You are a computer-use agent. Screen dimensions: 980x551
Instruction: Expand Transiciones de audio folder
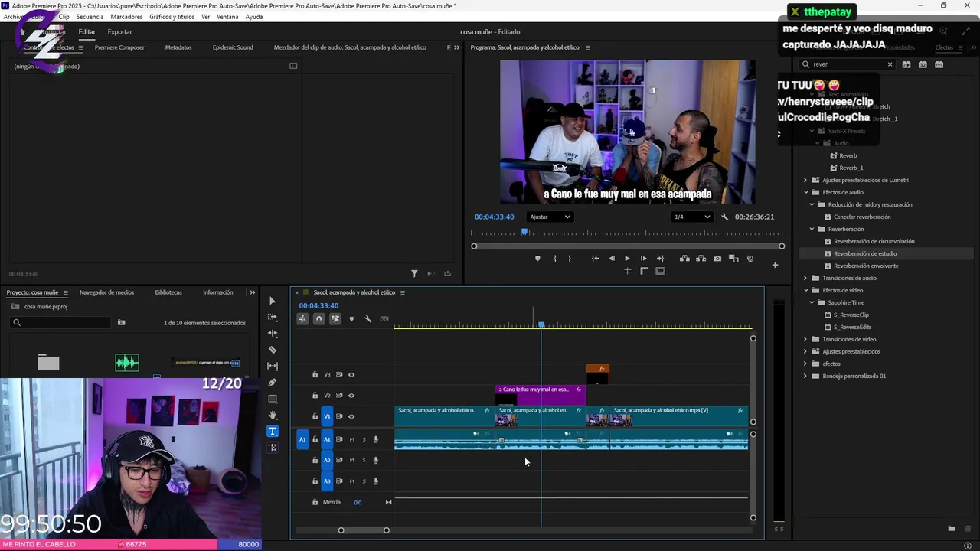(805, 278)
